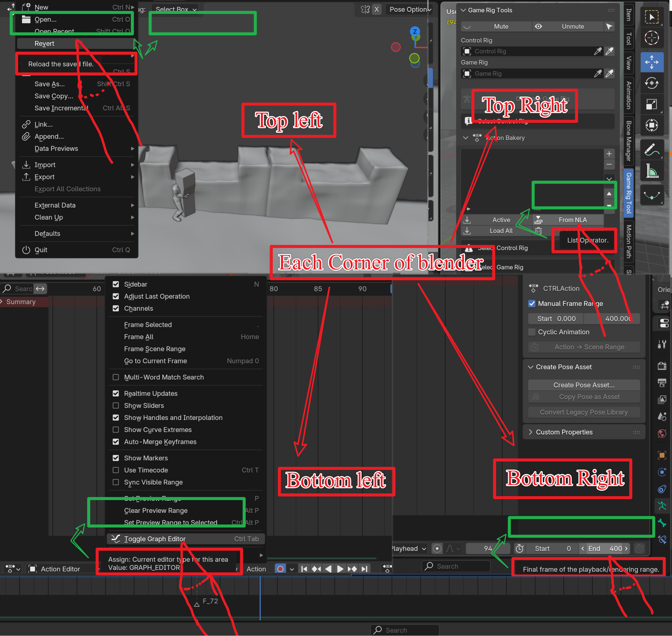Select the Measure tool icon
The image size is (672, 636).
[652, 171]
